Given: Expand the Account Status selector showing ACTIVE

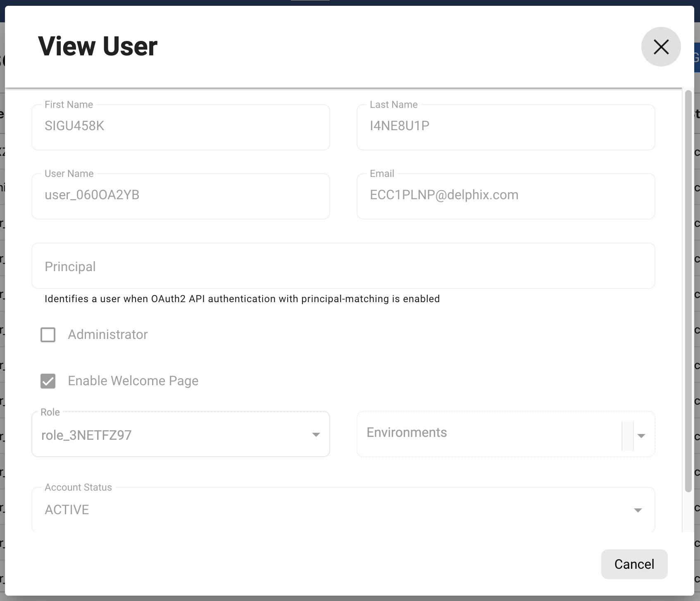Looking at the screenshot, I should click(638, 510).
